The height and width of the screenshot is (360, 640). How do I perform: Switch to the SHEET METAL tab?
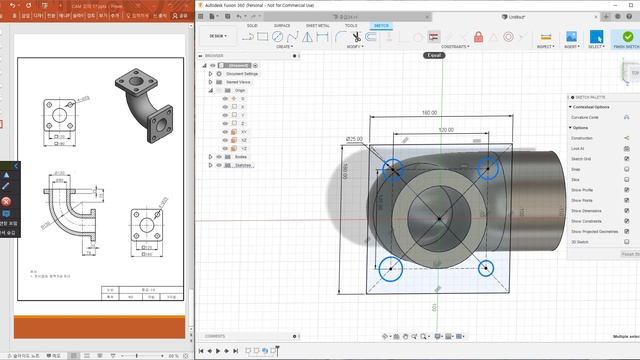[318, 26]
